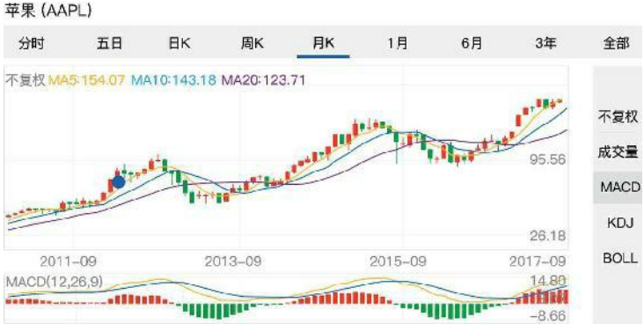Select the 日K daily candlestick tab

coord(179,43)
